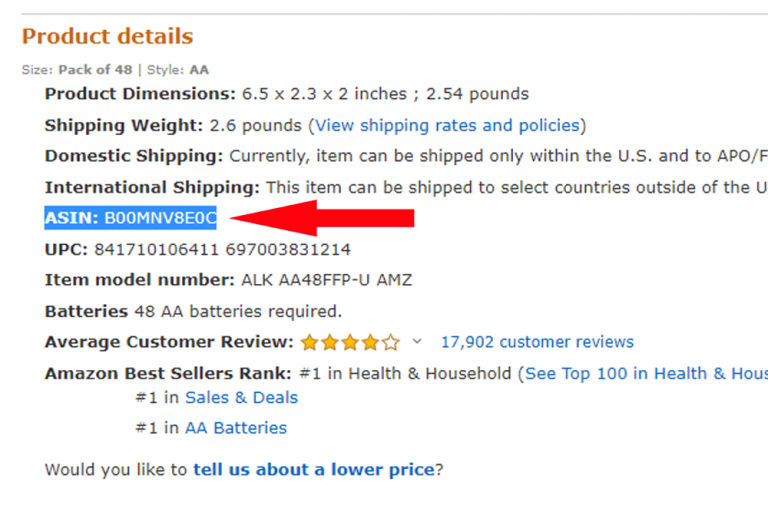
Task: Follow the Sales & Deals category link
Action: pyautogui.click(x=241, y=397)
